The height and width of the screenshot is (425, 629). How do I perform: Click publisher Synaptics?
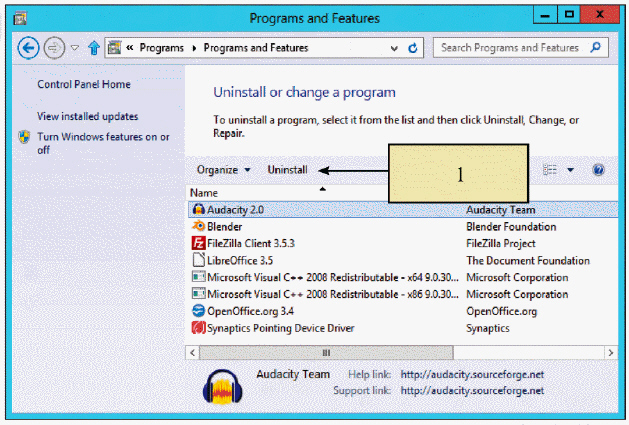point(488,328)
